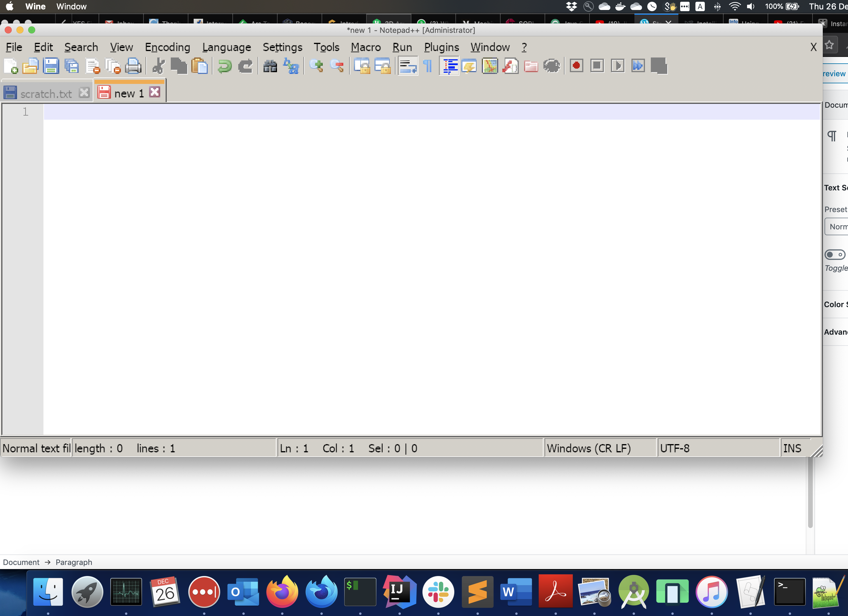Open the user defined language icon
This screenshot has height=616, width=848.
coord(469,66)
